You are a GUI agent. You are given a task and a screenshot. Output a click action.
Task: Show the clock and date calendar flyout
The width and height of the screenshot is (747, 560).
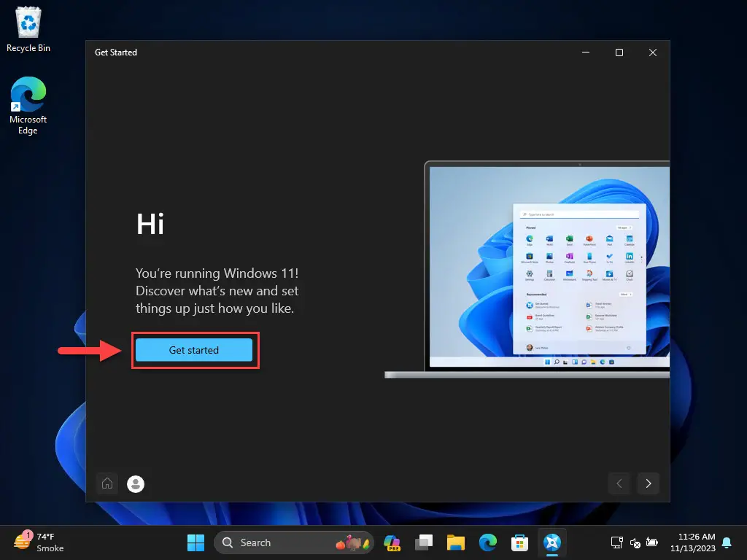[693, 542]
